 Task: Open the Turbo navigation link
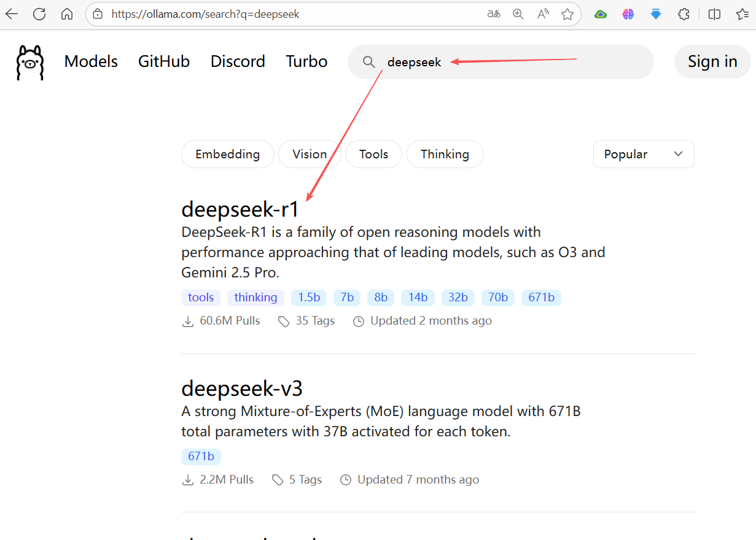(306, 61)
